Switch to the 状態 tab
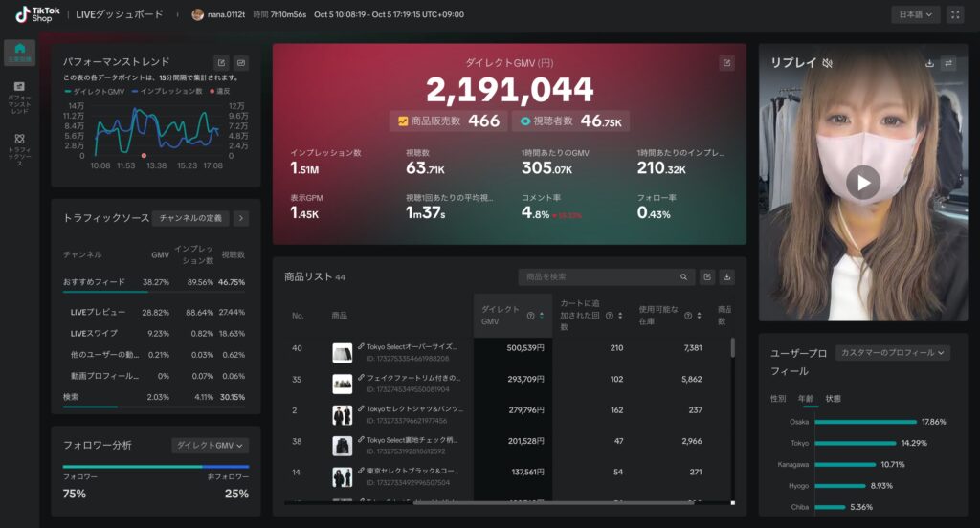 [x=833, y=398]
